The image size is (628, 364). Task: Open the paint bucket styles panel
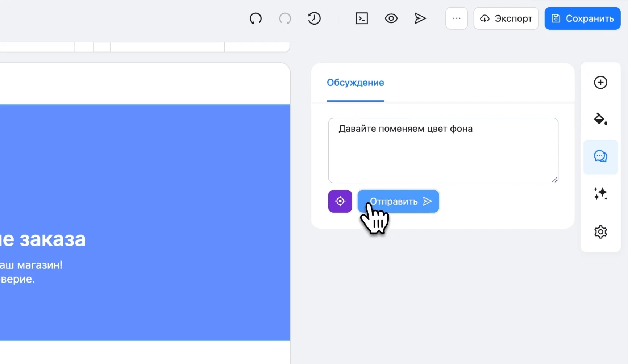tap(600, 119)
